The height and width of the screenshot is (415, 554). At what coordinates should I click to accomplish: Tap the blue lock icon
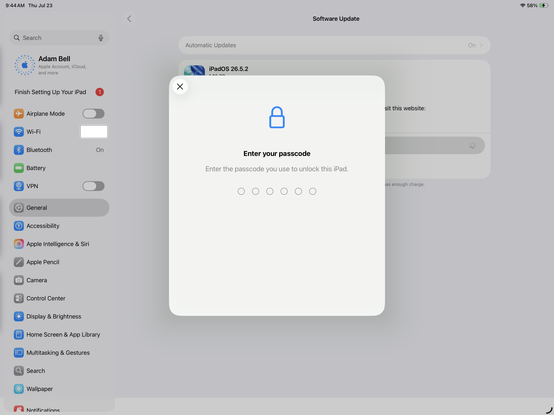pyautogui.click(x=277, y=117)
